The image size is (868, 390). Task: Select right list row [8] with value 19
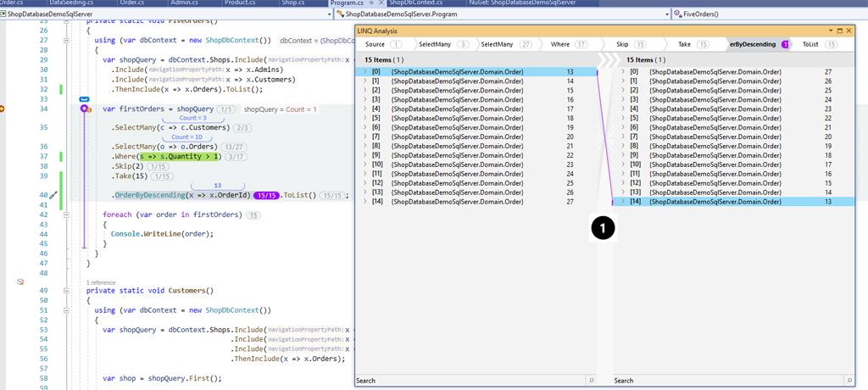tap(735, 146)
